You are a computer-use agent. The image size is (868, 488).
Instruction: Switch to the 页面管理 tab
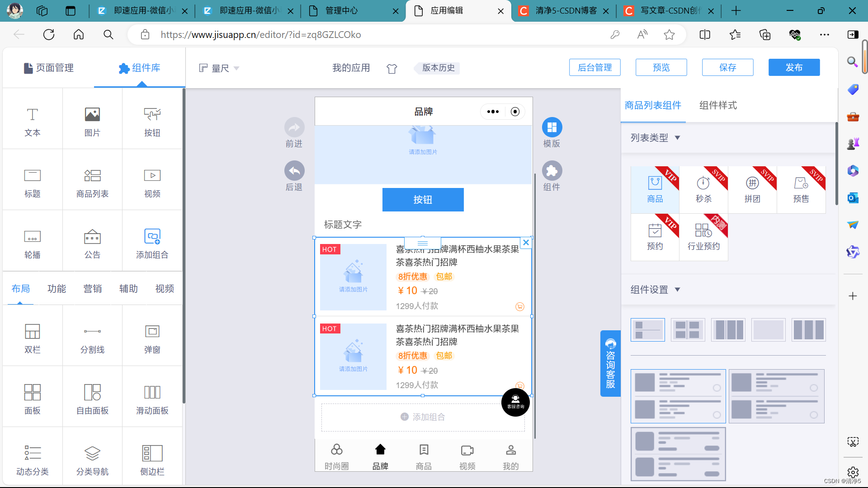[49, 68]
